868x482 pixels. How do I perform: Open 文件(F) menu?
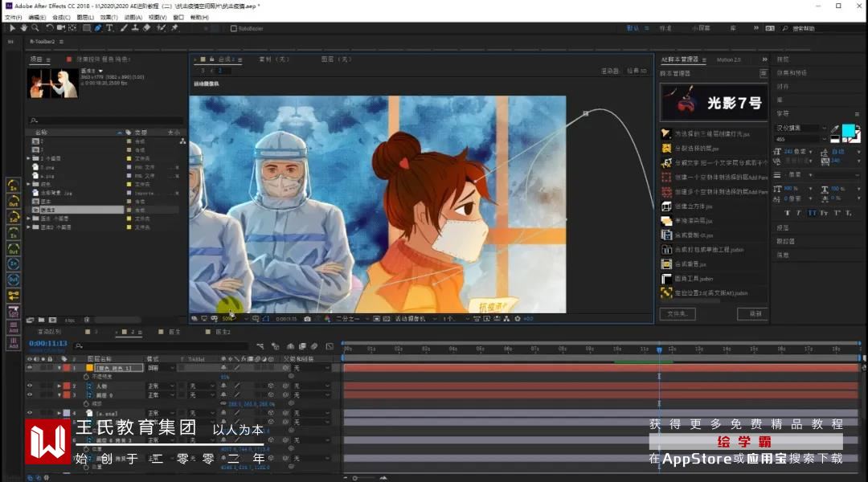(x=14, y=17)
